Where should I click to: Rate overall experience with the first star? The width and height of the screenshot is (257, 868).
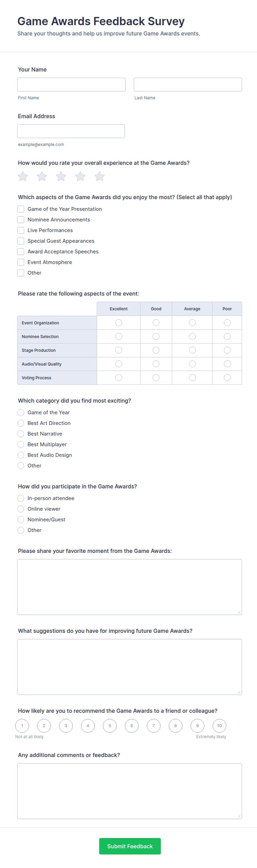[x=23, y=176]
